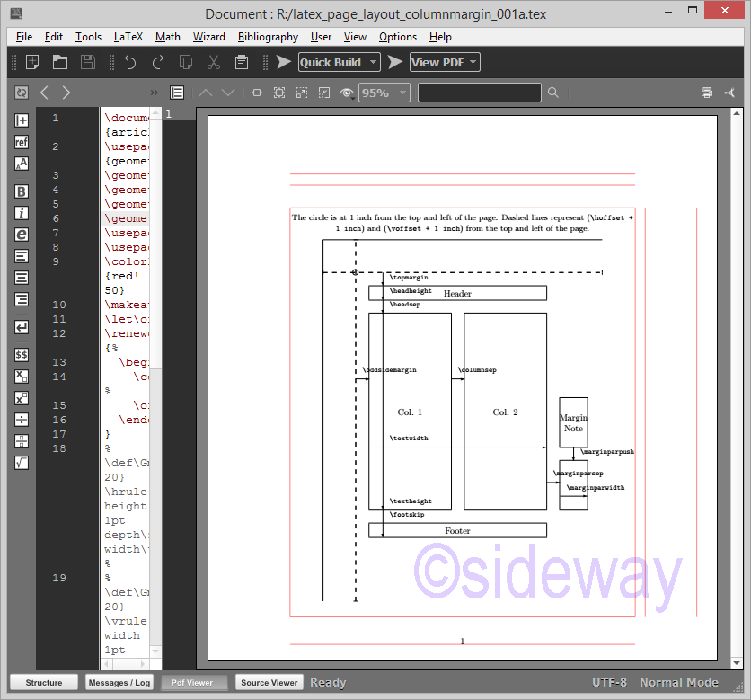Undo the last edit with the undo arrow

[132, 62]
